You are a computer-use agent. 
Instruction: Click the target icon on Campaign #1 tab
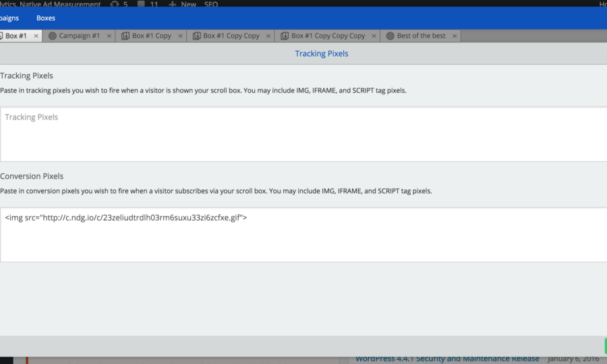click(x=53, y=36)
